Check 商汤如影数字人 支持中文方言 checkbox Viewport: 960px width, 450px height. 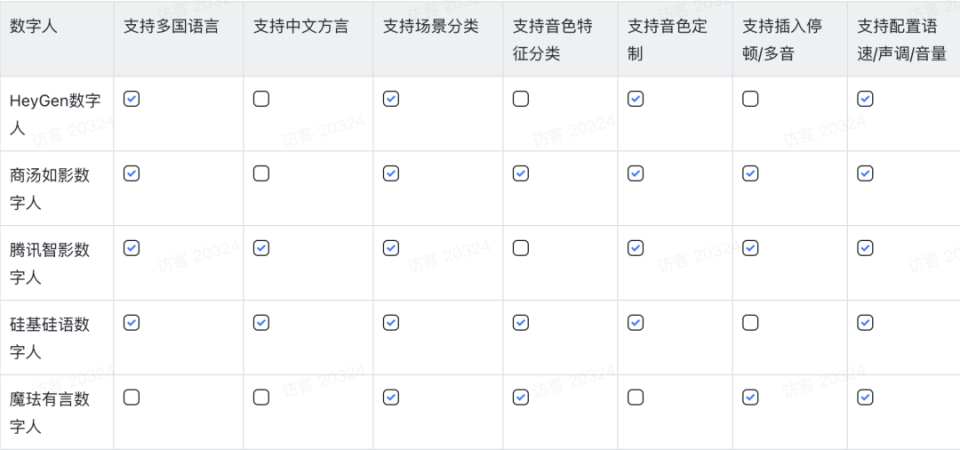pos(261,174)
